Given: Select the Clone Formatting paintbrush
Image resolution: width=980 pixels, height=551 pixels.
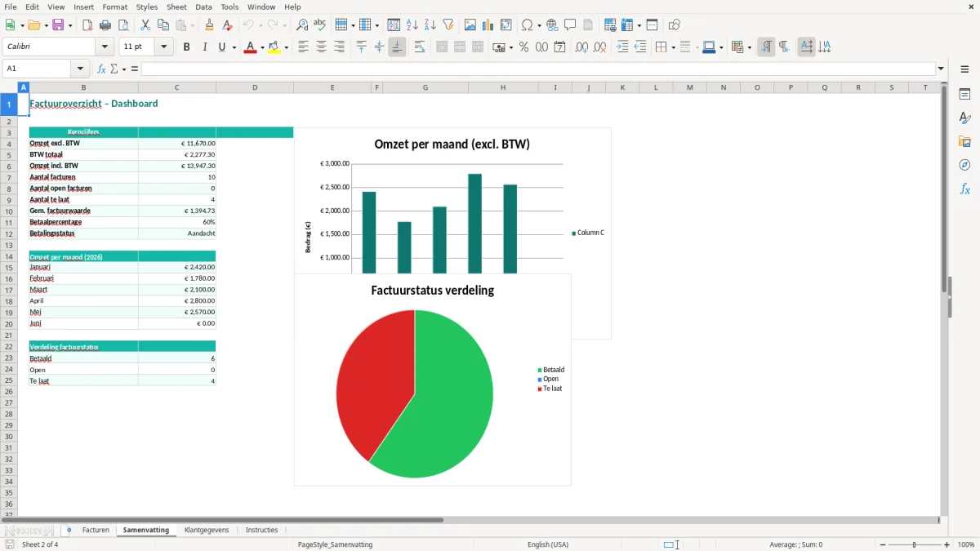Looking at the screenshot, I should click(210, 25).
